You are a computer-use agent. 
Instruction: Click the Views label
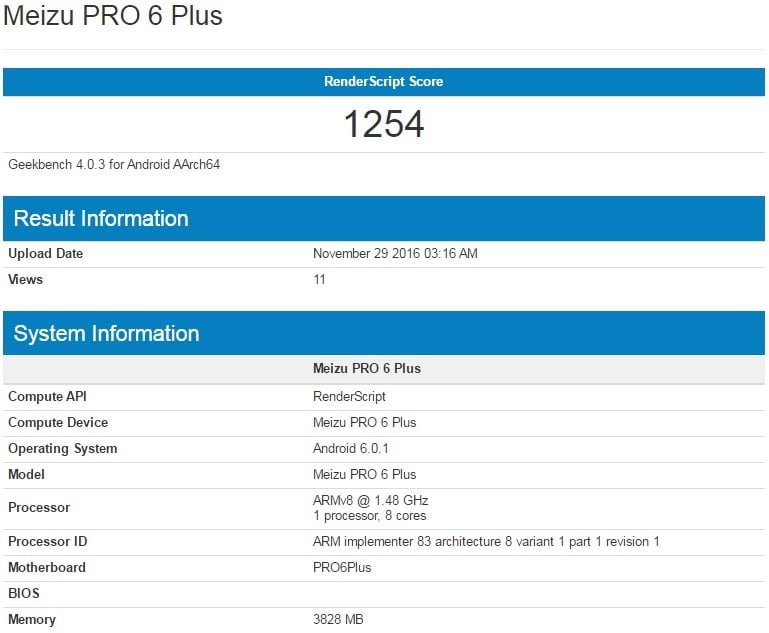[26, 279]
